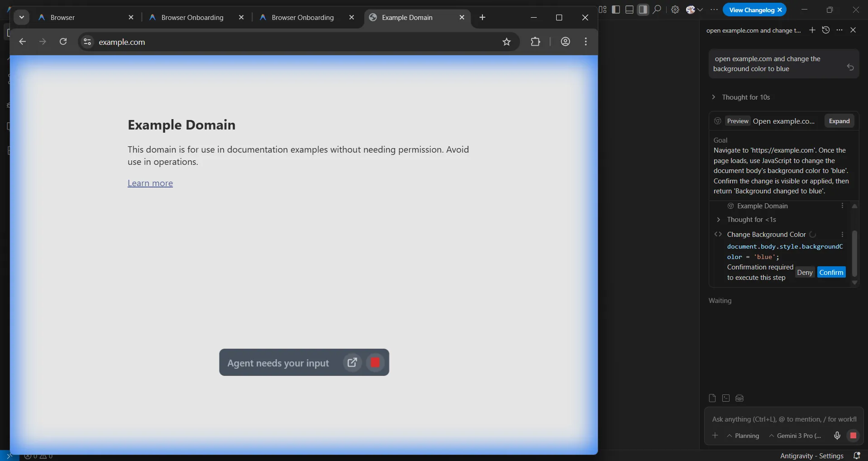Click the undo arrow on user message
Screen dimensions: 868x461
(x=850, y=67)
